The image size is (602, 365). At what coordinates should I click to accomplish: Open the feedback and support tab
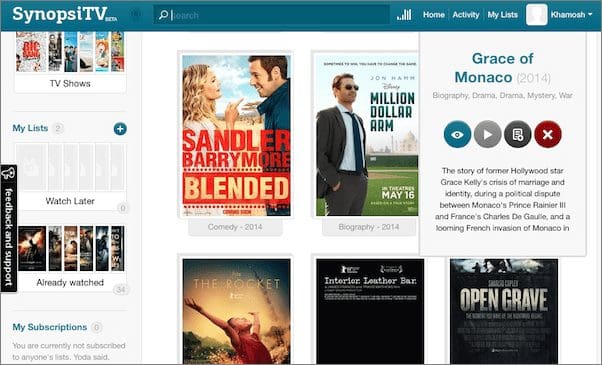click(8, 228)
